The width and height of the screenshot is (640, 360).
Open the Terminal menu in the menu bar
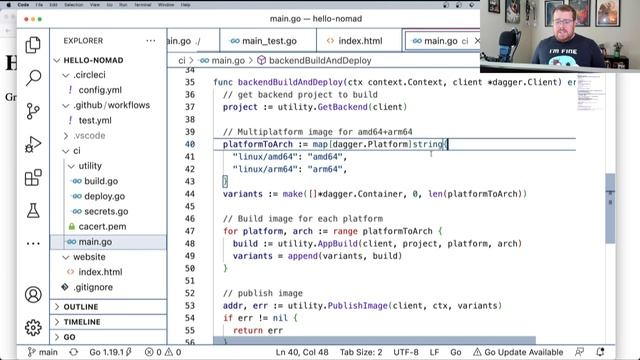click(x=143, y=5)
